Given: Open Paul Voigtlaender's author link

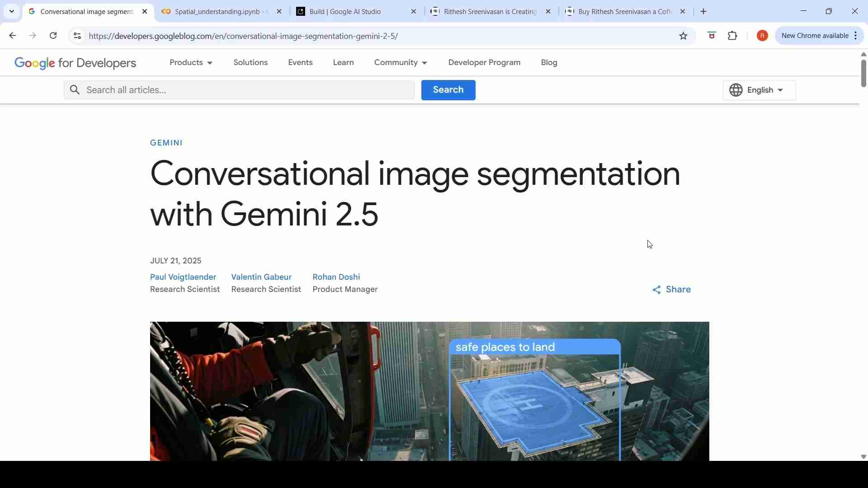Looking at the screenshot, I should (183, 277).
